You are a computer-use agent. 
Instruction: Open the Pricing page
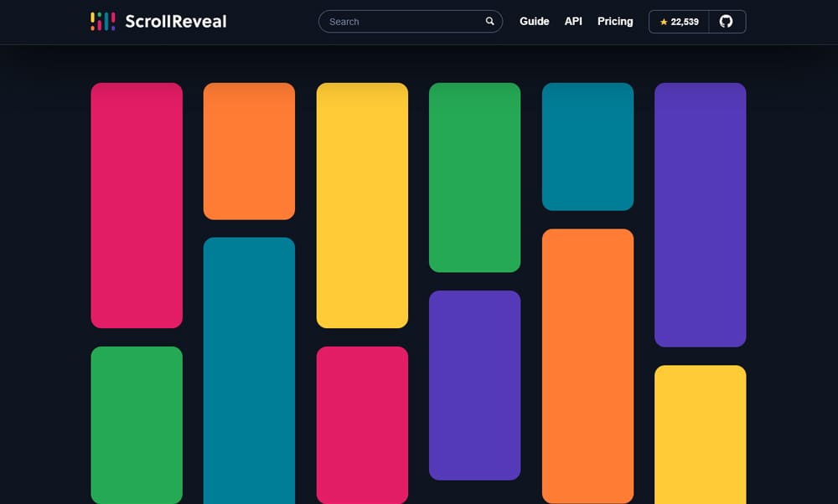point(615,21)
